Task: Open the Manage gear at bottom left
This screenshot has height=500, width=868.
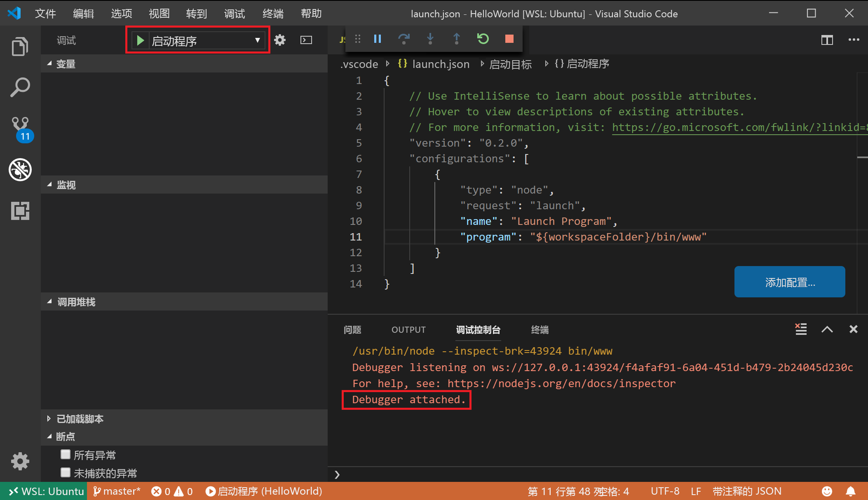Action: coord(20,461)
